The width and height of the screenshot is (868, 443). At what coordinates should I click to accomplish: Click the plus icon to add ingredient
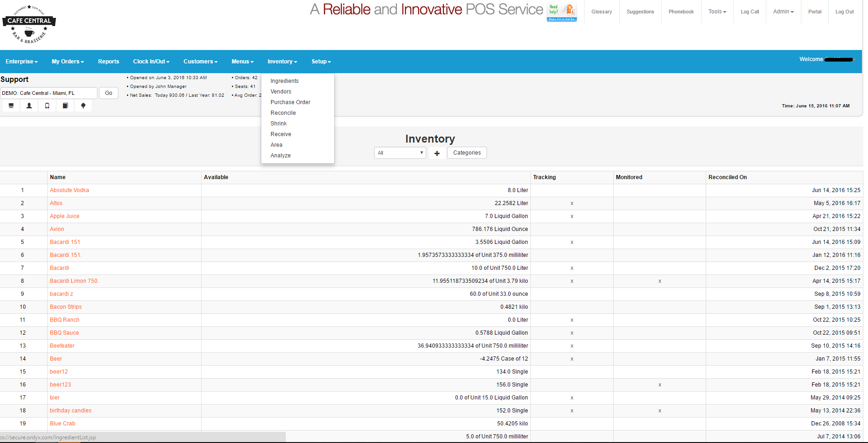(437, 153)
